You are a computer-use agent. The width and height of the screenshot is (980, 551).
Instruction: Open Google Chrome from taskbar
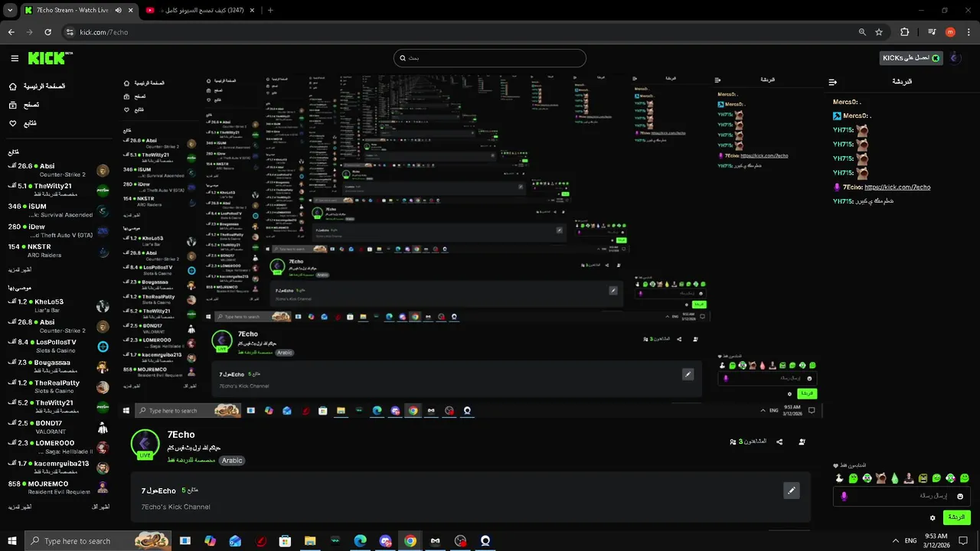tap(410, 541)
